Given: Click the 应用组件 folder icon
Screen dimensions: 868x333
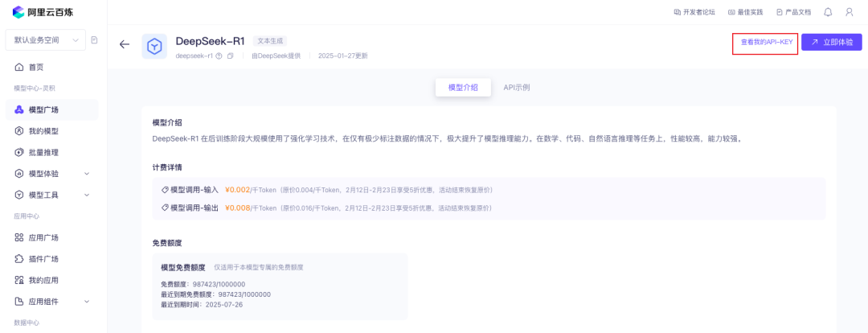Looking at the screenshot, I should [18, 302].
